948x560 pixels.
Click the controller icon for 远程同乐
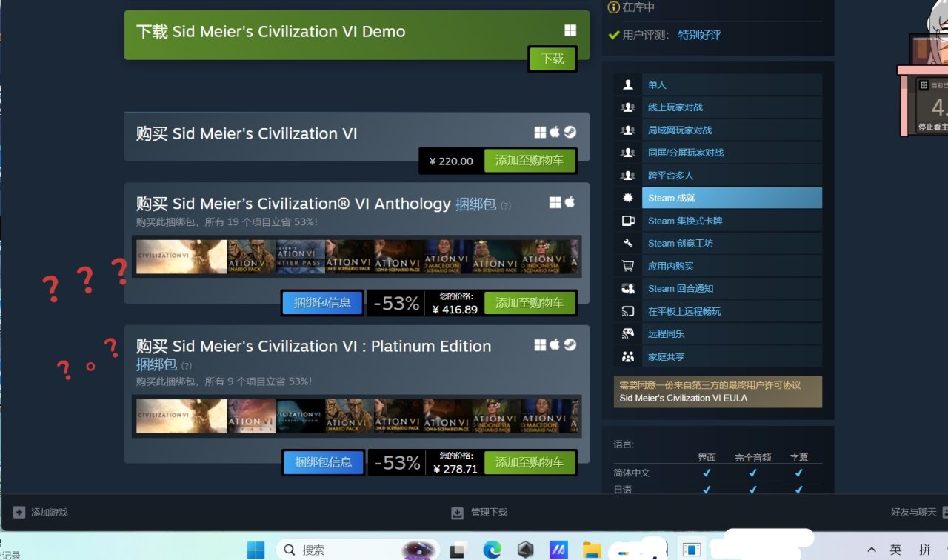point(628,334)
